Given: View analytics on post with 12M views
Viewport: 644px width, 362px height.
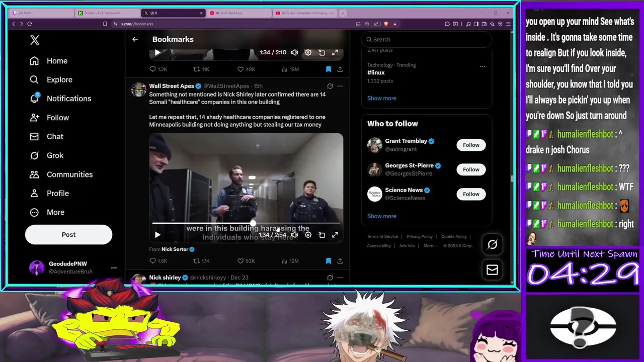Looking at the screenshot, I should coord(290,261).
